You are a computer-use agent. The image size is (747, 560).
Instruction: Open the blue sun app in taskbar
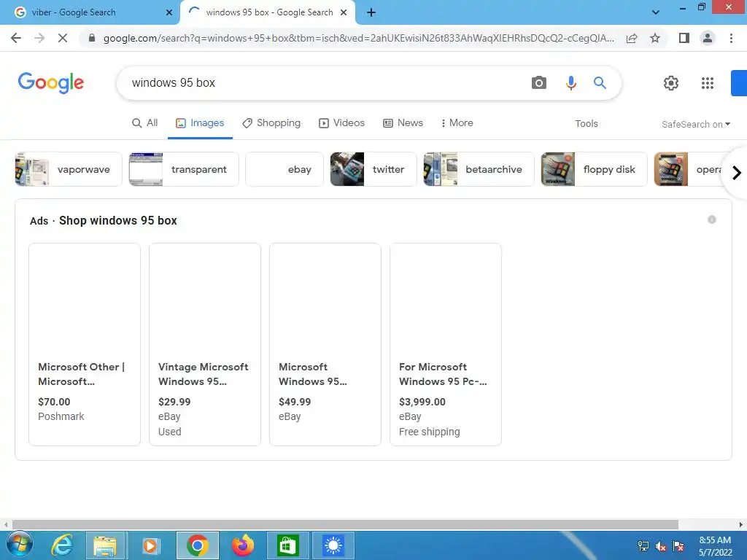point(333,545)
